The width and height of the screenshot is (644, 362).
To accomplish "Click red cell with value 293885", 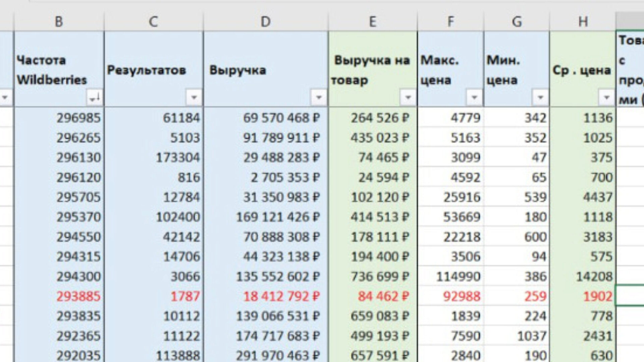I will coord(78,296).
